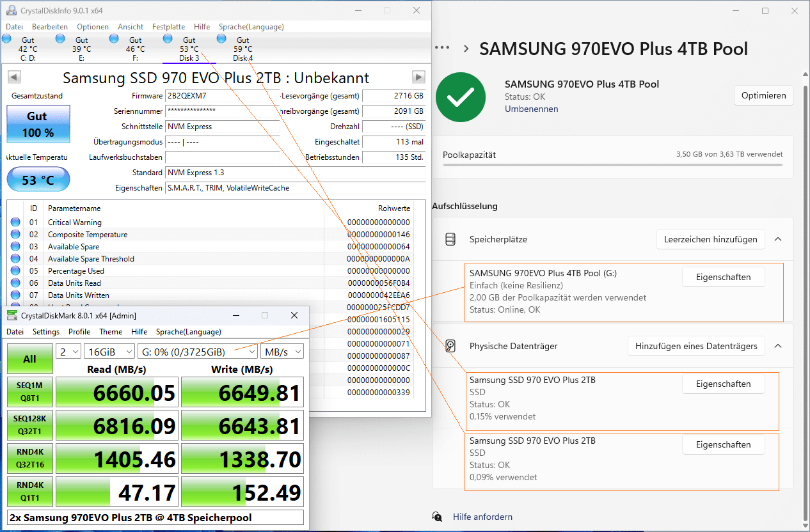Viewport: 810px width, 532px height.
Task: Click the Hilfe anfordern link
Action: [482, 517]
